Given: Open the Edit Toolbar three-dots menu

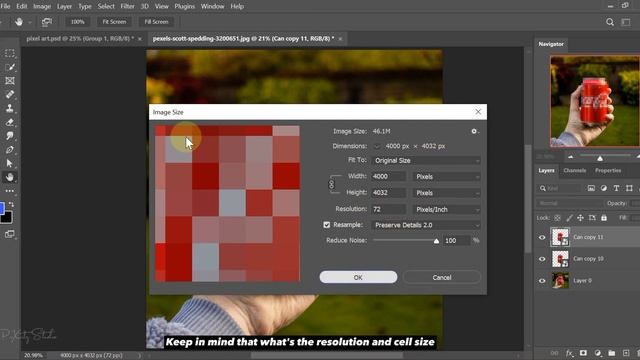Looking at the screenshot, I should (x=10, y=191).
